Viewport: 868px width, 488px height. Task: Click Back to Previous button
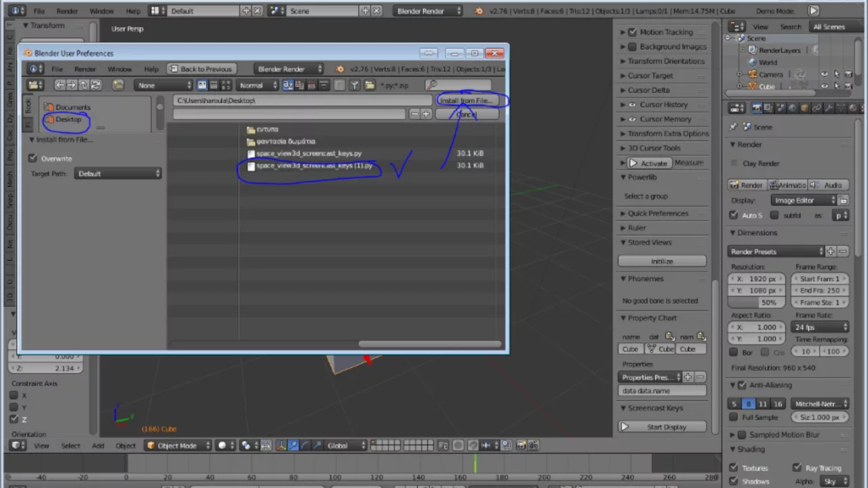point(201,68)
